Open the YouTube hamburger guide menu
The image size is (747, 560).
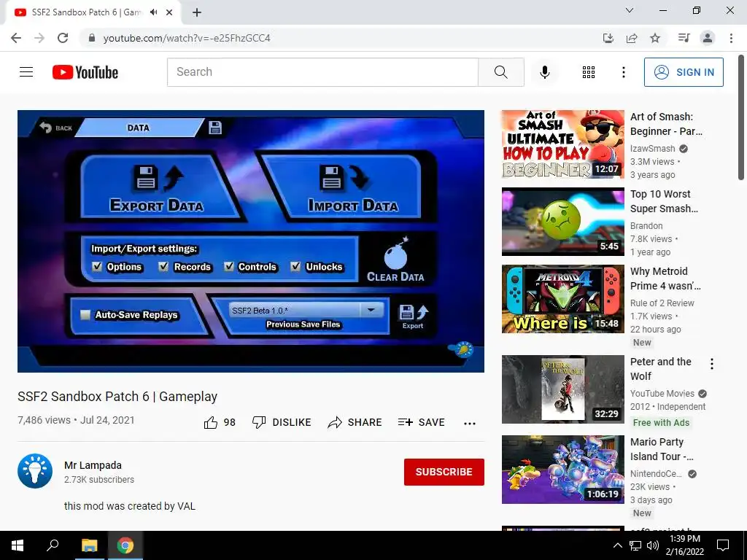[x=26, y=72]
